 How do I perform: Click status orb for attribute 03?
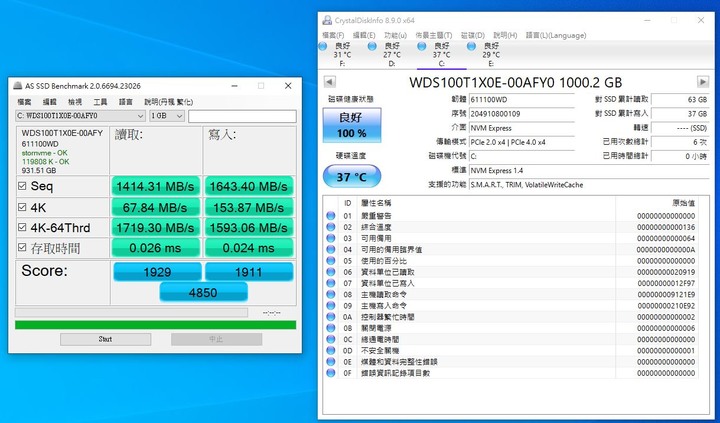click(331, 238)
